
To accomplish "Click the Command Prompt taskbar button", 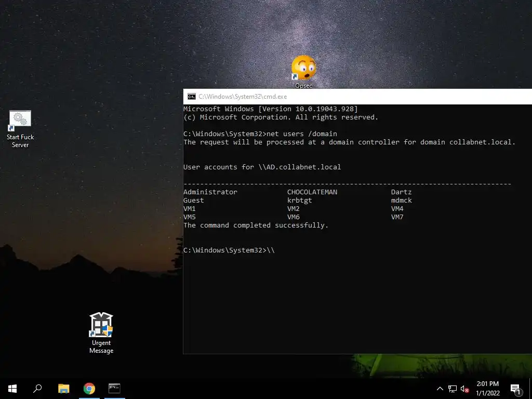I will [x=115, y=389].
